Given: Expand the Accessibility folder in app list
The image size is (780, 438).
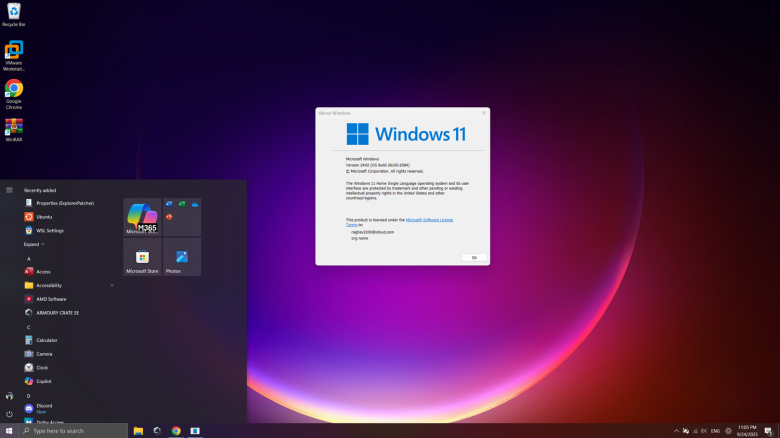Looking at the screenshot, I should (x=112, y=285).
